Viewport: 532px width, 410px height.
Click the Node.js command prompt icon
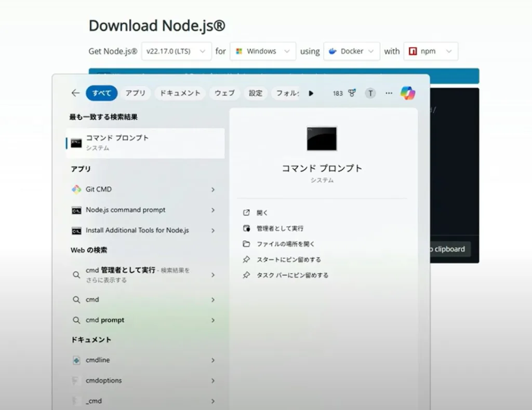pos(76,210)
